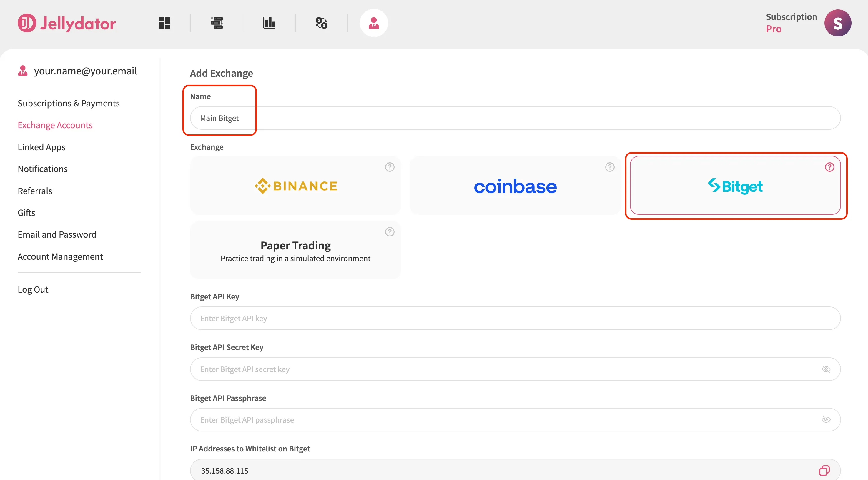Focus the Bitget API Key field
Image resolution: width=868 pixels, height=480 pixels.
[x=515, y=318]
